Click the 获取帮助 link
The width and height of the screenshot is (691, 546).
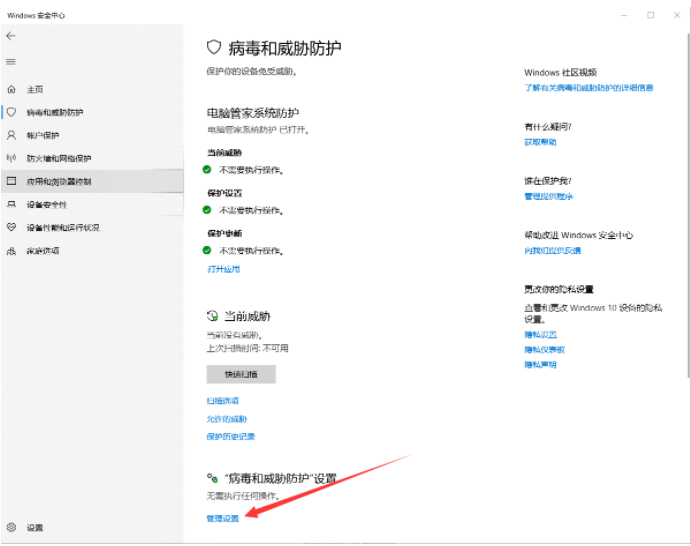tap(540, 142)
